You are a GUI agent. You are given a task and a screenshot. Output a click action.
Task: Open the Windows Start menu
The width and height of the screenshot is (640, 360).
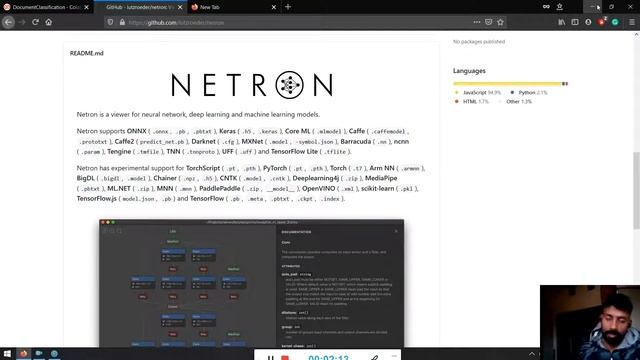tap(7, 353)
